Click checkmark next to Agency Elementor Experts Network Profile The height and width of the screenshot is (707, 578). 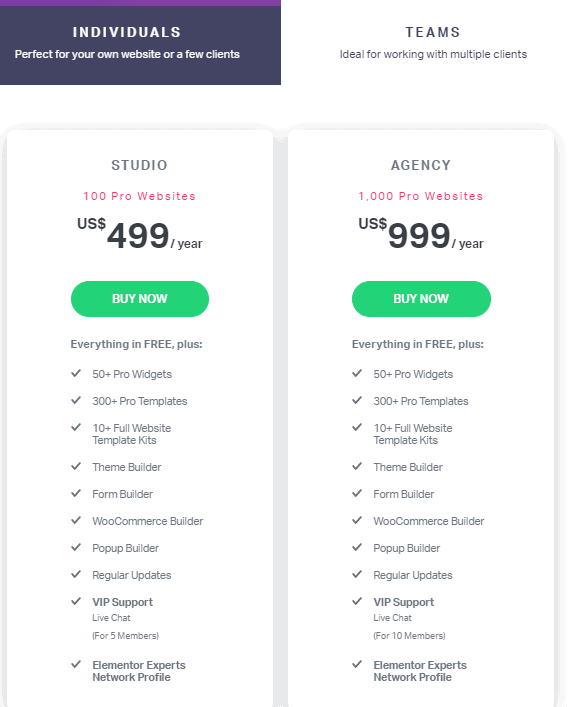[x=357, y=664]
